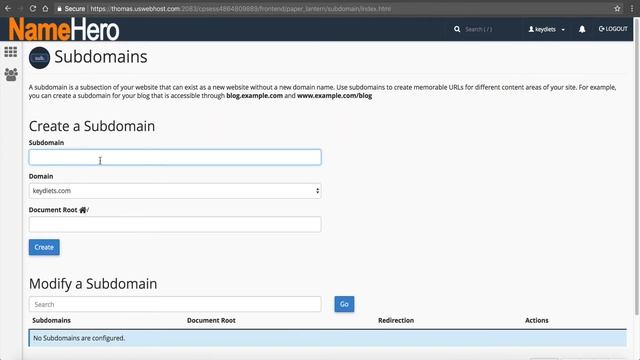
Task: Click the 'Modify a Subdomain' heading
Action: 93,284
